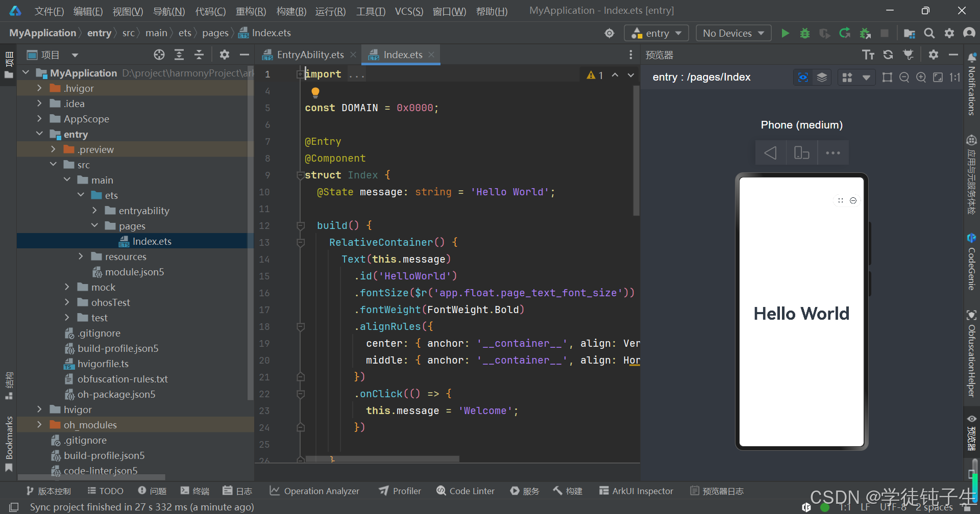Toggle the Notifications side panel

pyautogui.click(x=972, y=85)
